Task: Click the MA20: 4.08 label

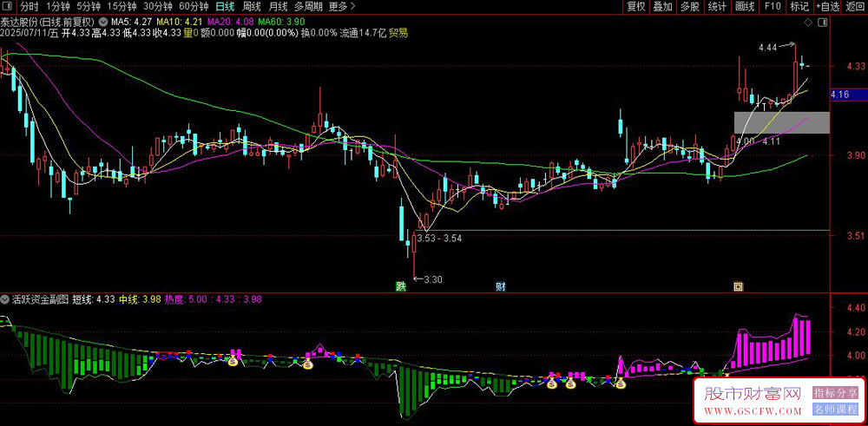Action: point(230,23)
